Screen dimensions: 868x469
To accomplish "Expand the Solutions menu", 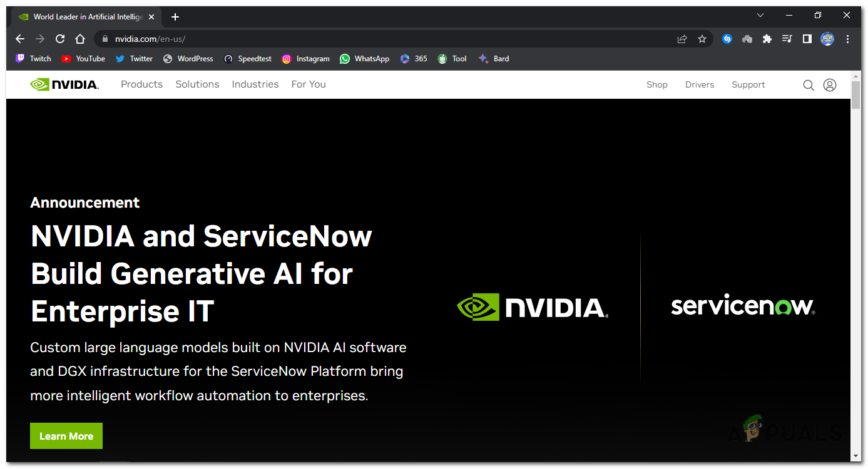I will [x=197, y=84].
